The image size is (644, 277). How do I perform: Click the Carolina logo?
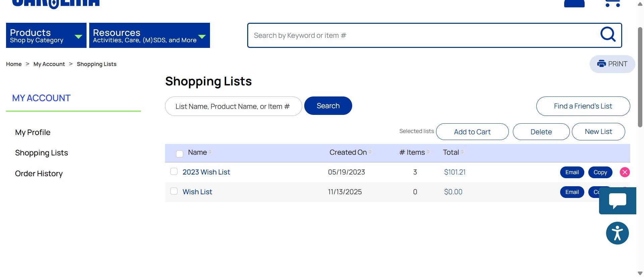56,3
